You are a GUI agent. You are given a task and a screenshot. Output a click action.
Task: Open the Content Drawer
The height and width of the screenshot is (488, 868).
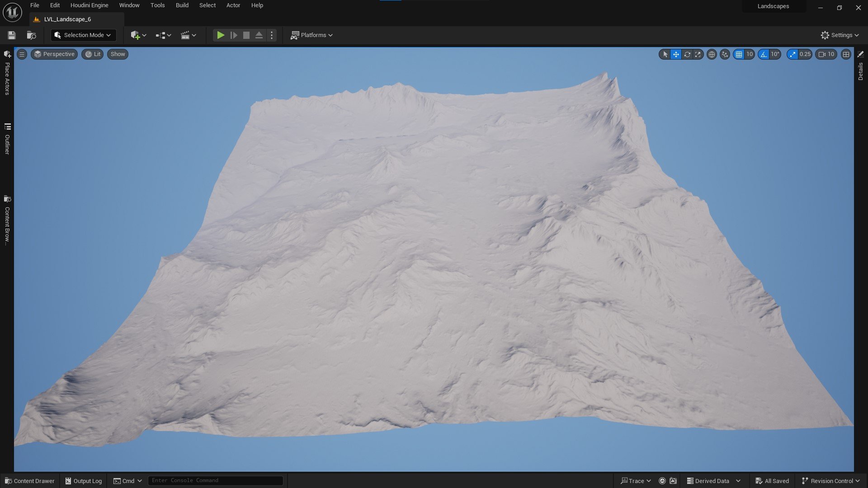click(x=30, y=481)
